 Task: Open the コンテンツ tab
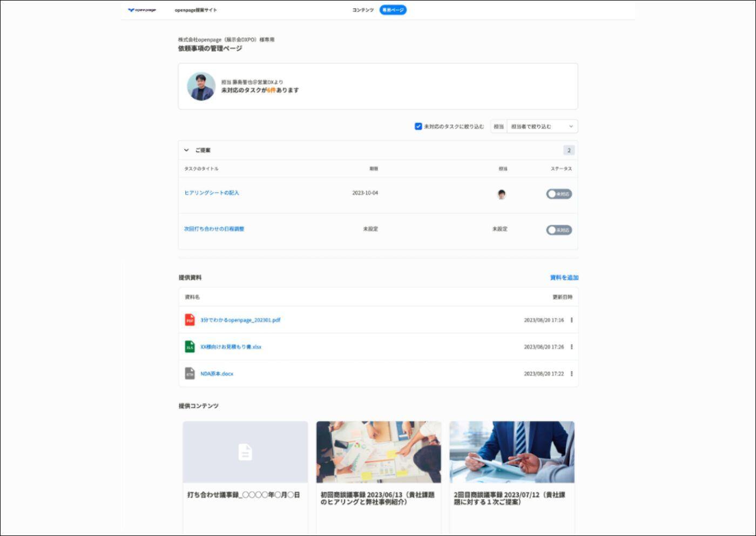(x=363, y=10)
